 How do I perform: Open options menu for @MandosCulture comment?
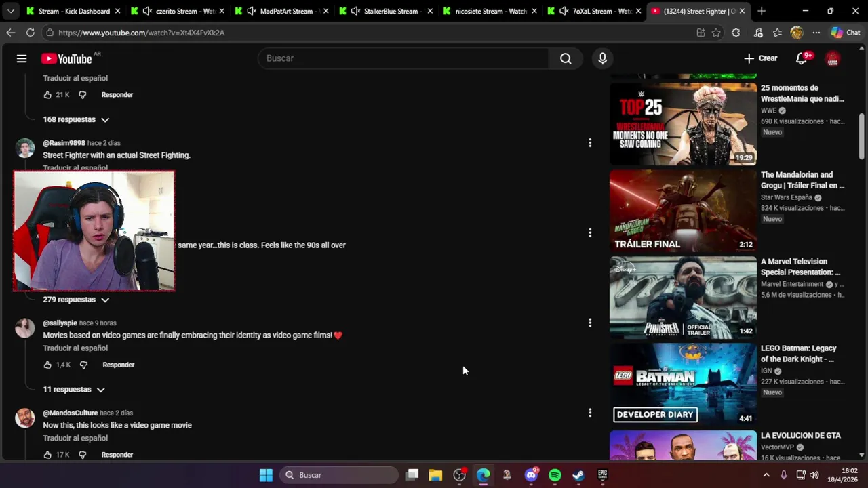590,412
